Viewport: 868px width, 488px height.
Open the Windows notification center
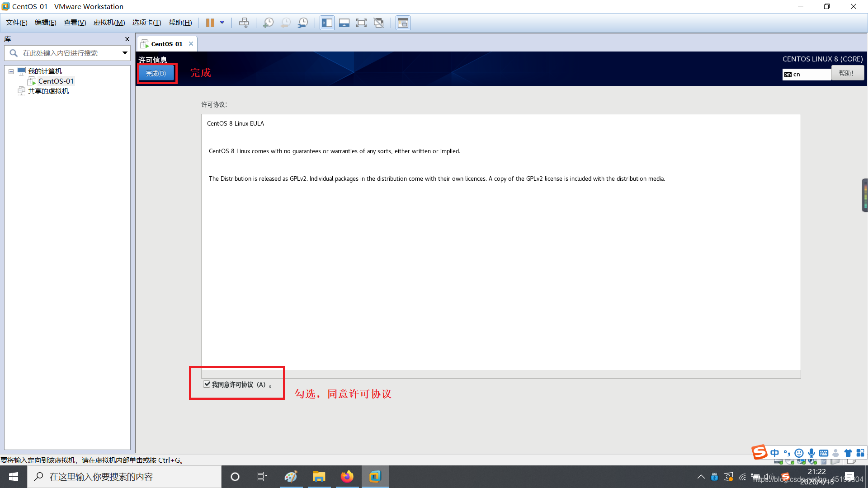[x=849, y=477]
